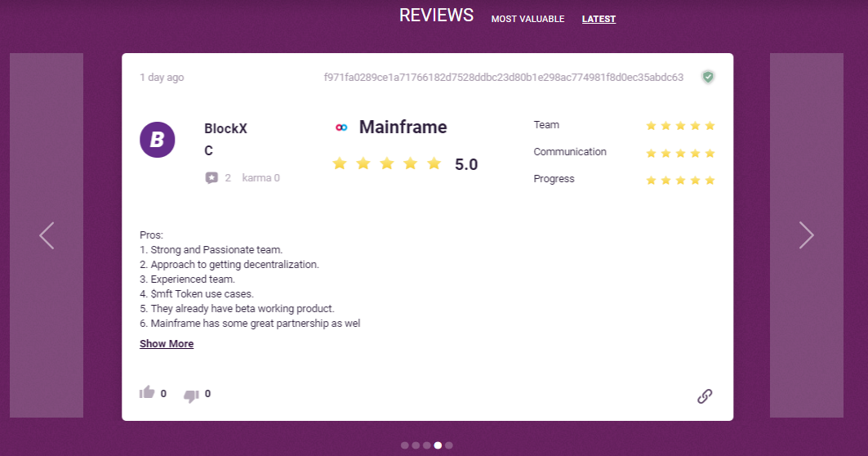Copy review link via chain icon
Viewport: 868px width, 456px height.
click(x=705, y=396)
